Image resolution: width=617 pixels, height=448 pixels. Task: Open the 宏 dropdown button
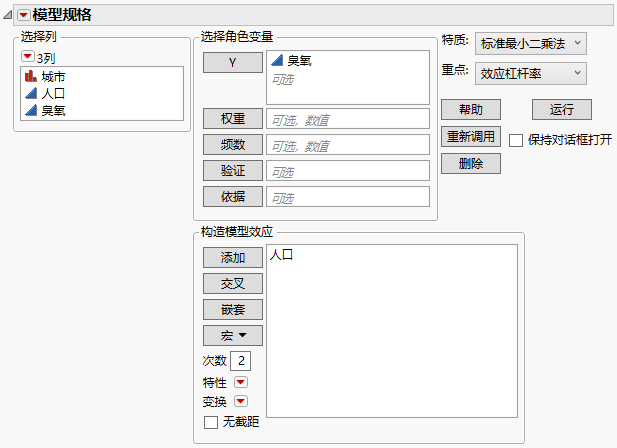tap(233, 335)
